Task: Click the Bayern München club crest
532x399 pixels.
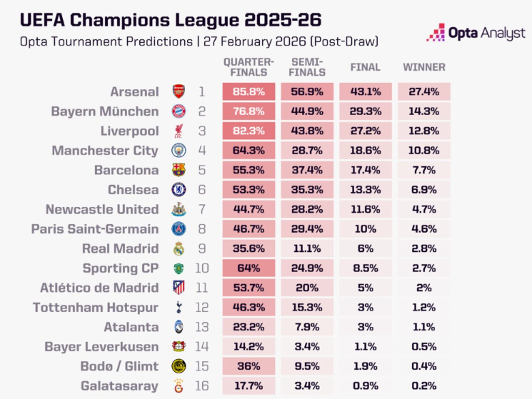Action: point(178,111)
